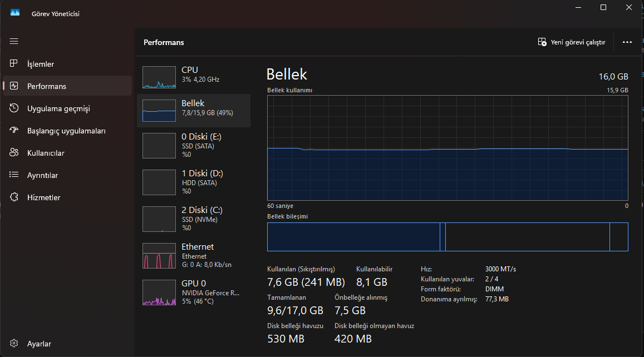Click the SSD (NVMe) label

tap(200, 220)
